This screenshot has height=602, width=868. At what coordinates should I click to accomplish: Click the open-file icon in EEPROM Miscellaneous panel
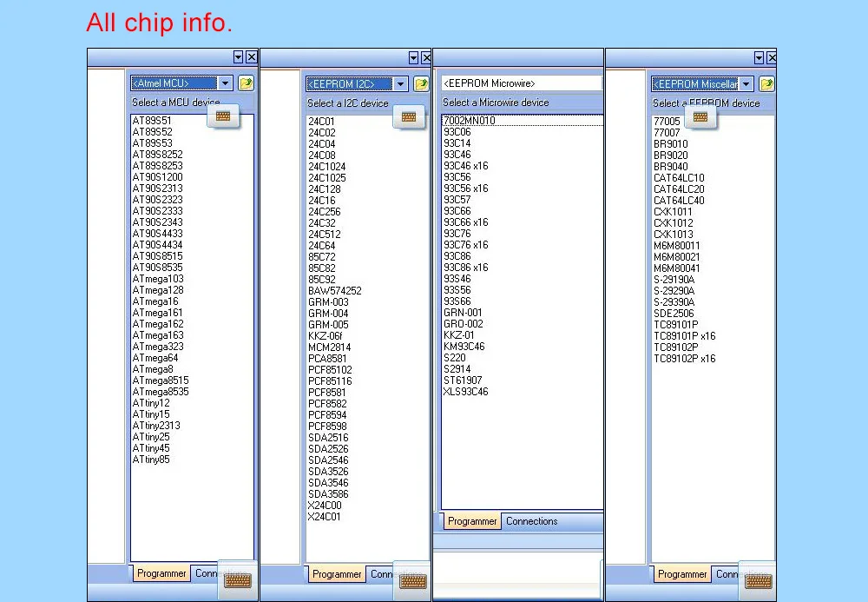(x=766, y=83)
